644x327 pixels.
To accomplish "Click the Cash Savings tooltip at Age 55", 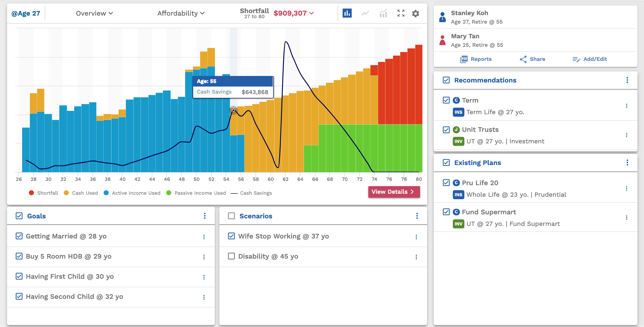I will coord(232,87).
